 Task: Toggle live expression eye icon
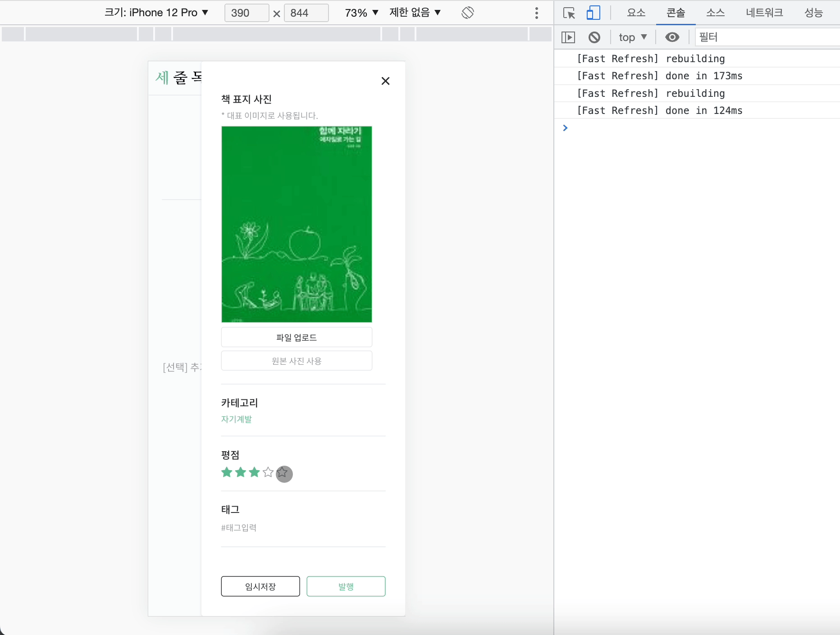[x=672, y=37]
